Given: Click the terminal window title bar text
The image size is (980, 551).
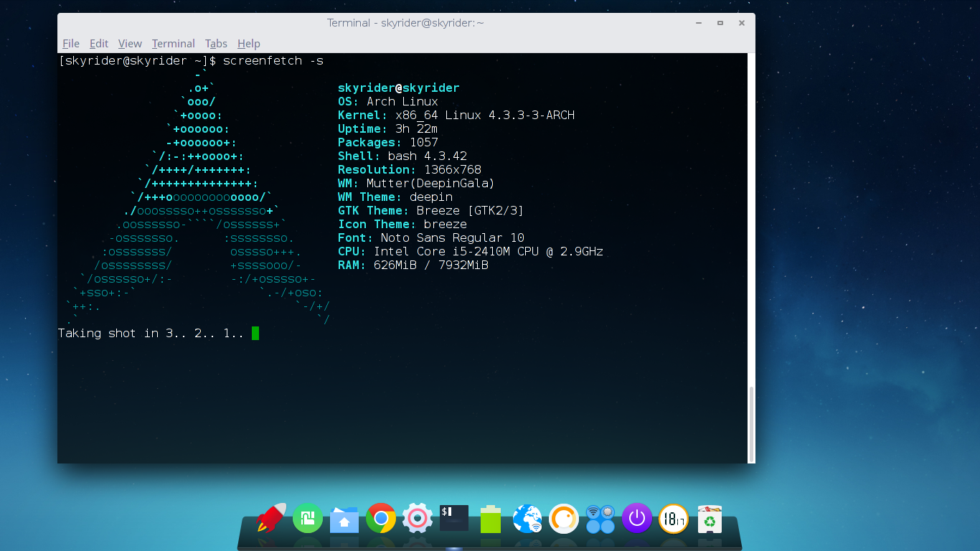Looking at the screenshot, I should click(x=405, y=23).
